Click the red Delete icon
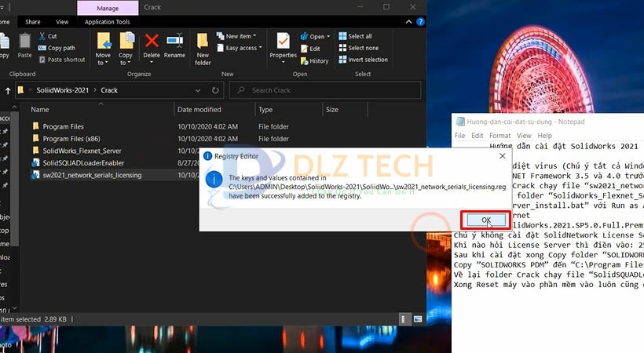This screenshot has width=644, height=353. click(152, 41)
